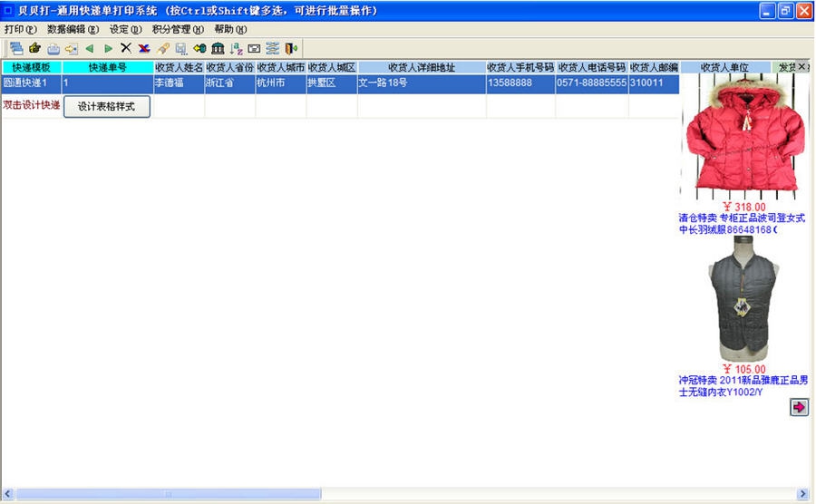This screenshot has width=816, height=504.
Task: Click the yellow arrow import icon
Action: 72,49
